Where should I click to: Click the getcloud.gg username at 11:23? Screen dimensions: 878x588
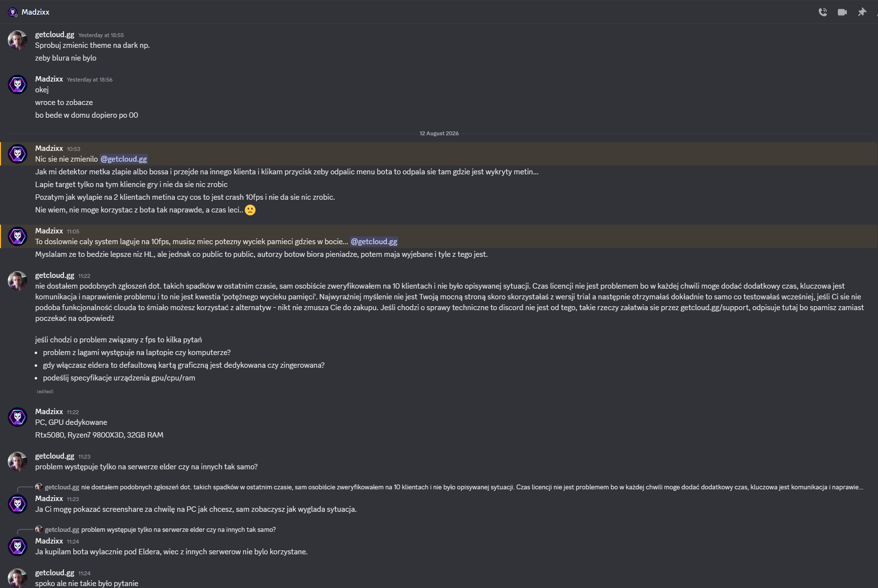pyautogui.click(x=55, y=456)
